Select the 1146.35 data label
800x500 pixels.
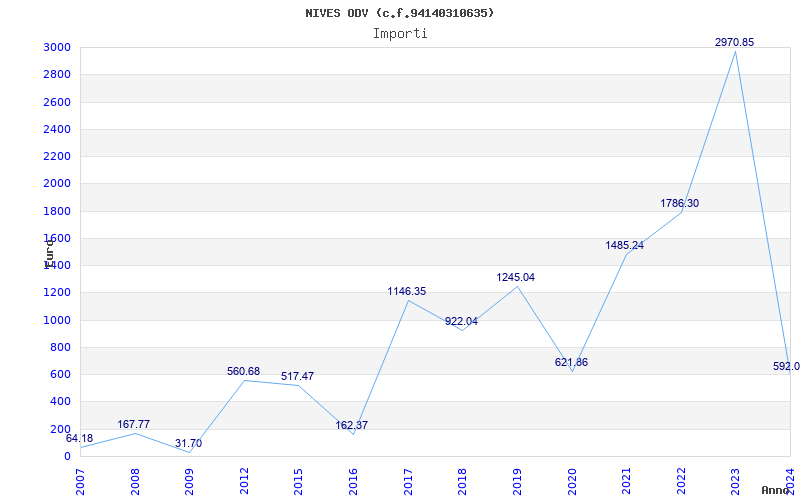(x=407, y=291)
